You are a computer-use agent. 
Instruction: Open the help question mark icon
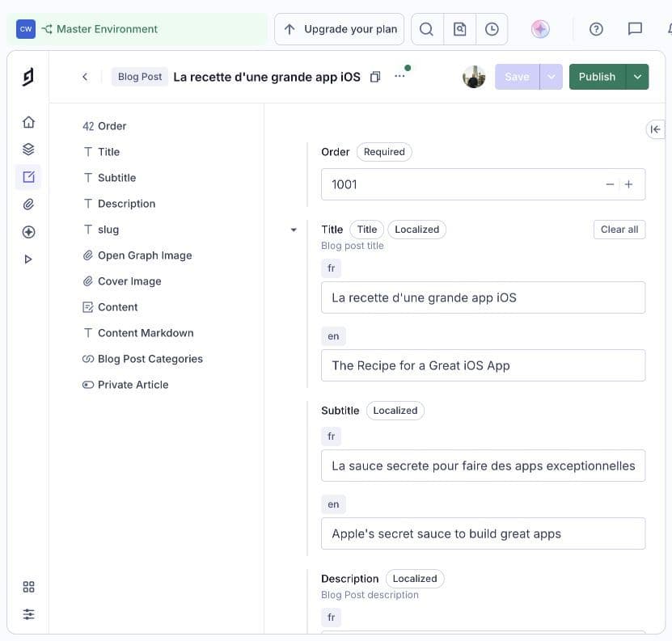596,29
